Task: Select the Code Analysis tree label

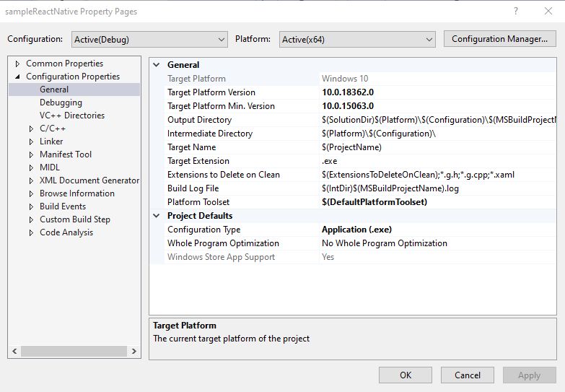Action: 66,232
